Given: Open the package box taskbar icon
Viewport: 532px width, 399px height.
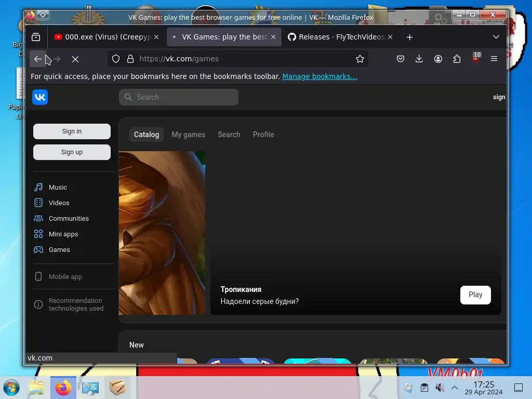Looking at the screenshot, I should pyautogui.click(x=117, y=388).
